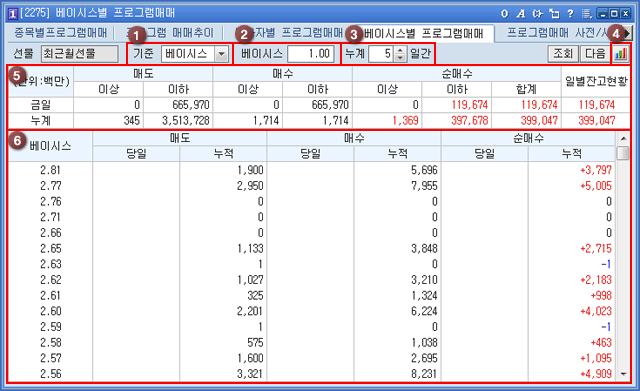The width and height of the screenshot is (640, 391).
Task: Click the app icon beside [2275] title
Action: click(13, 14)
